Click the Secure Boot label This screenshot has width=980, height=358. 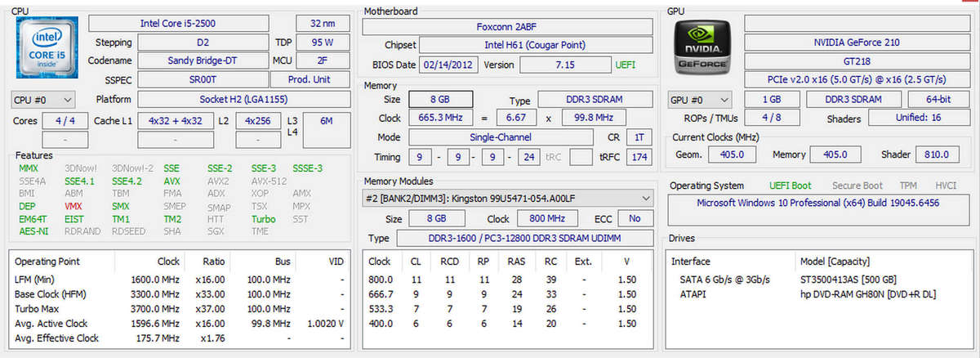pos(857,186)
